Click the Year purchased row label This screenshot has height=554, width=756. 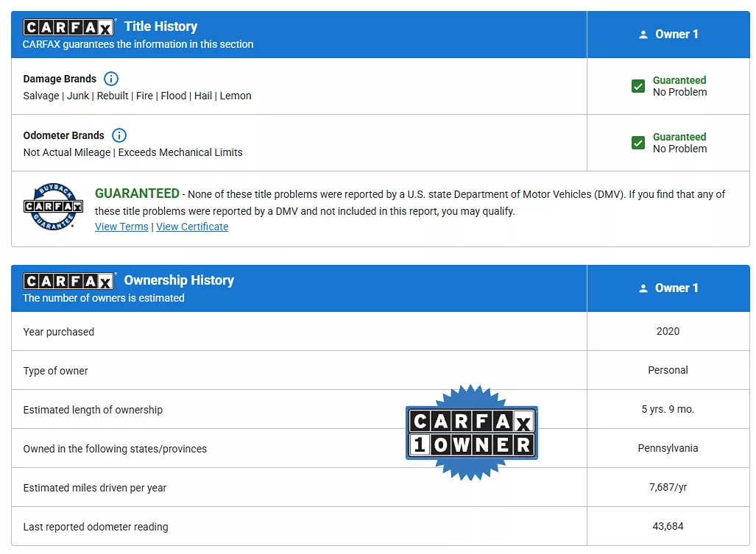tap(59, 332)
